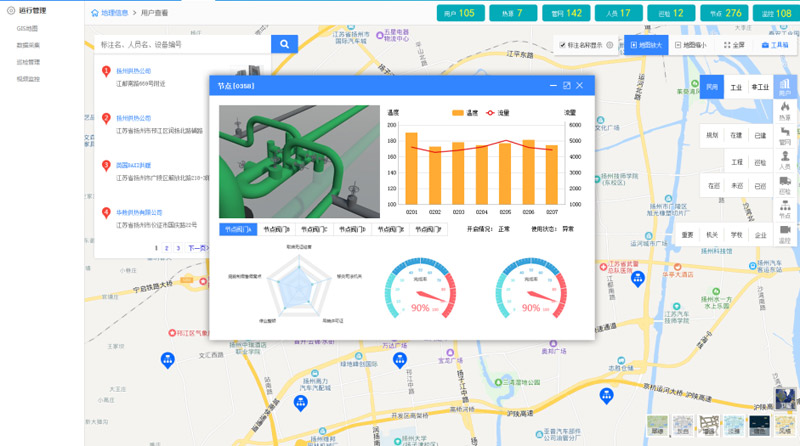Click the 全屏 fullscreen button

click(x=733, y=45)
